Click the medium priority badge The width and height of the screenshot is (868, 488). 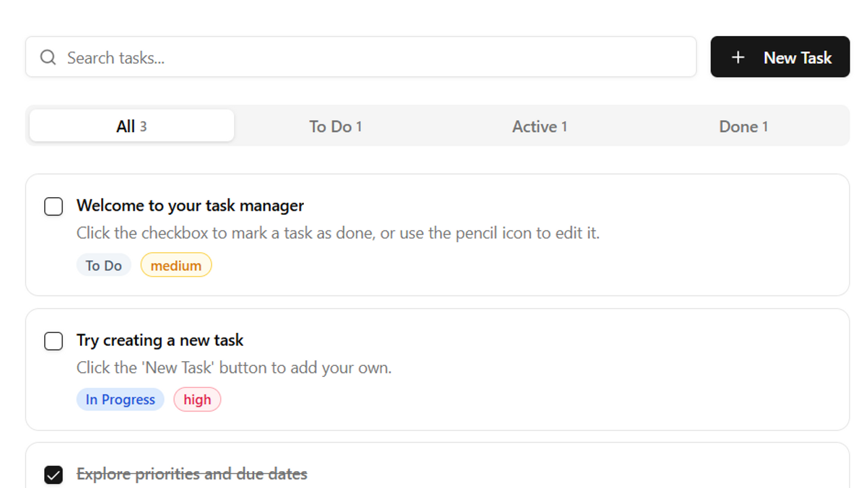[x=176, y=265]
